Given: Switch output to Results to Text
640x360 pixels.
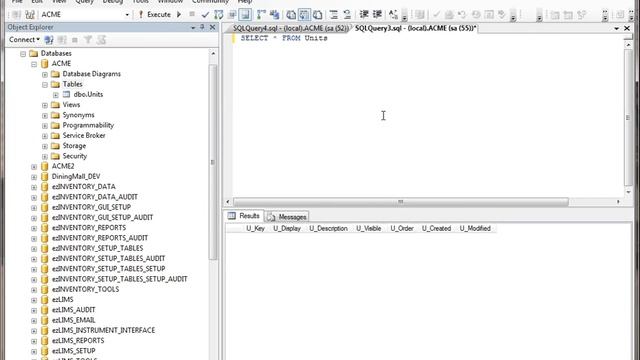Looking at the screenshot, I should (291, 15).
